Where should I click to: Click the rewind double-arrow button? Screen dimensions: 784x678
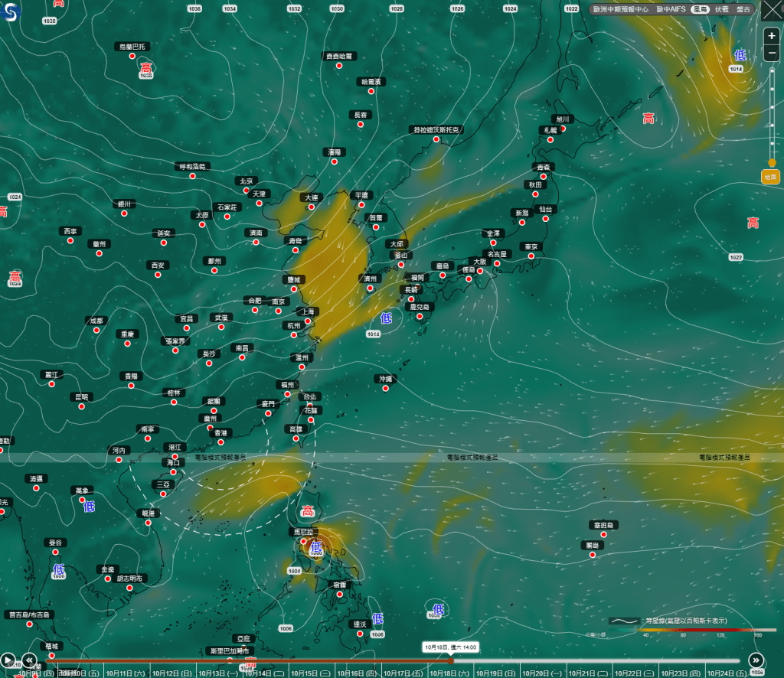(x=29, y=660)
